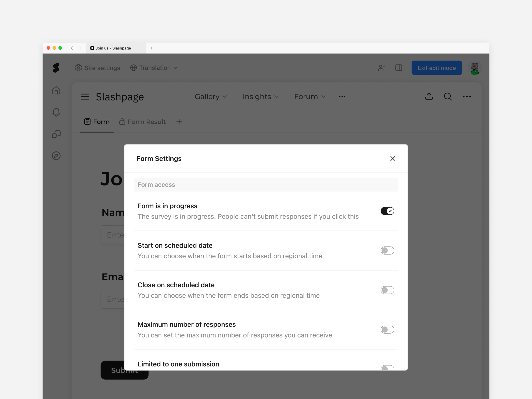Open the page more options ellipsis

[467, 96]
